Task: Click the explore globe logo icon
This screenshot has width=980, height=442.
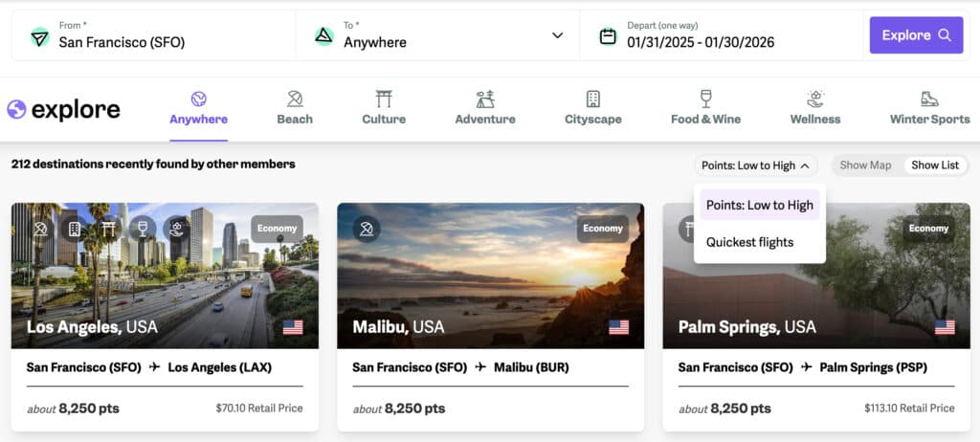Action: (16, 109)
